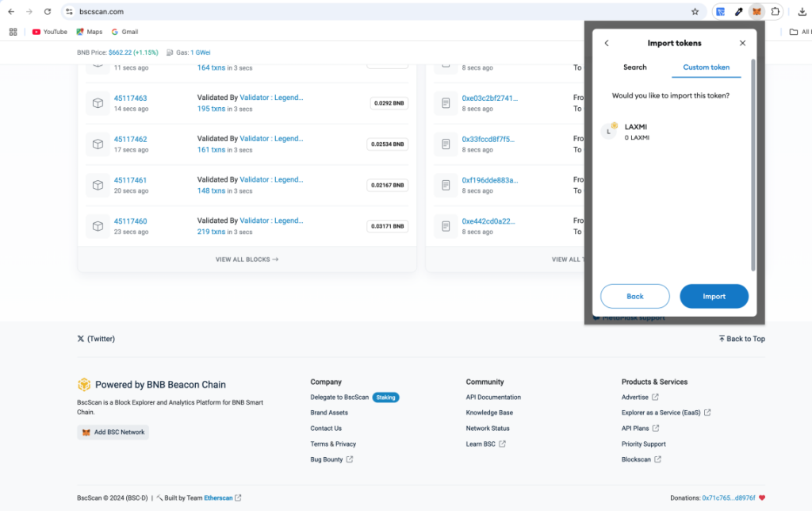Jump using Back to Top link
The height and width of the screenshot is (511, 812).
coord(741,339)
